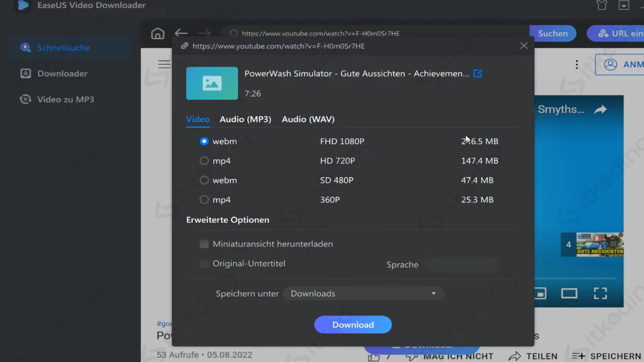Click the video thumbnail placeholder image
The width and height of the screenshot is (644, 362).
click(212, 83)
